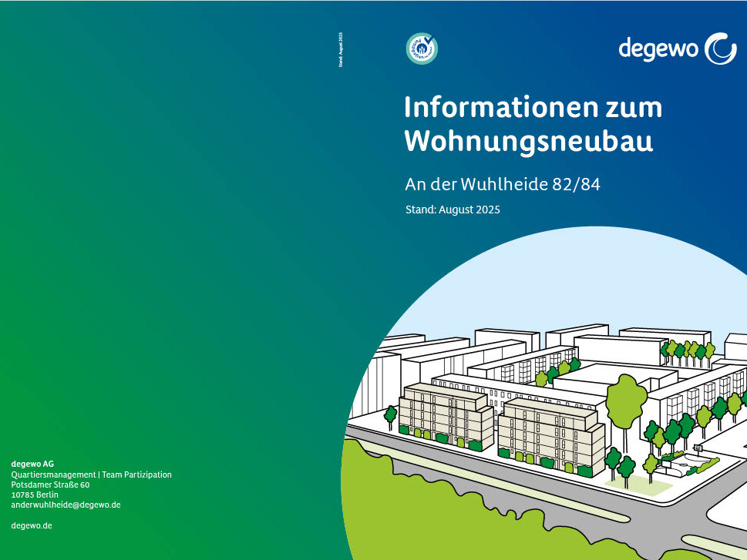The height and width of the screenshot is (560, 747).
Task: Open the degewo.de website link
Action: (32, 525)
